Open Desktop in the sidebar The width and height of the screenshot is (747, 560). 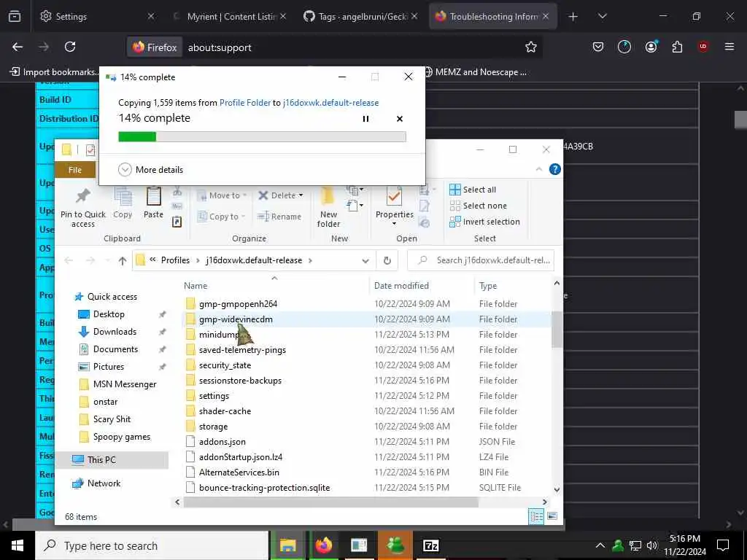(109, 314)
